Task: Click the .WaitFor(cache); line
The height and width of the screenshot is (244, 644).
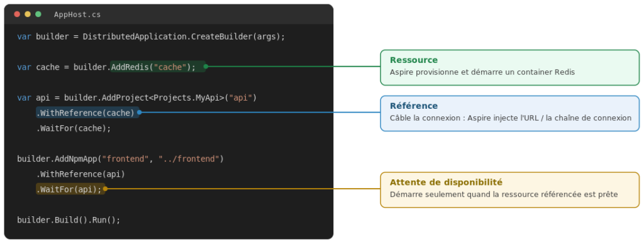Action: [74, 128]
